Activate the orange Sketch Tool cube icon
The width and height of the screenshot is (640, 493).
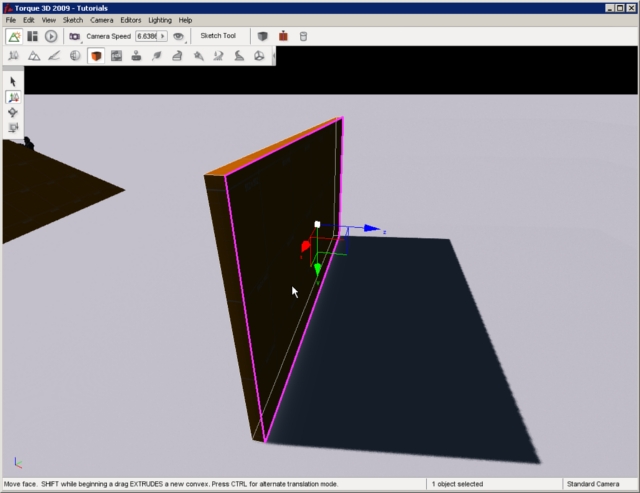click(96, 56)
